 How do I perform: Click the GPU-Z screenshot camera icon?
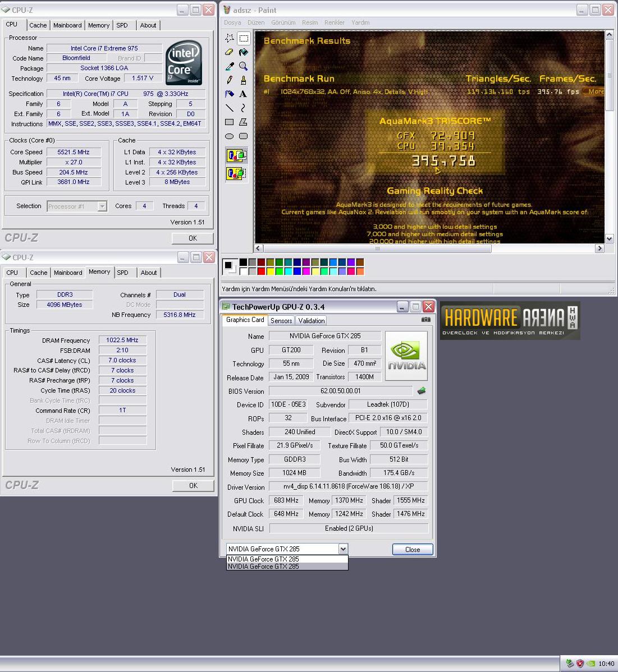pyautogui.click(x=425, y=320)
